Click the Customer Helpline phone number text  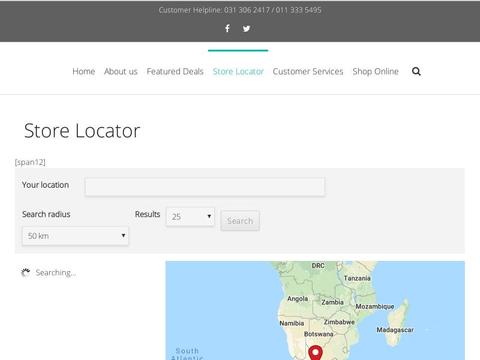240,10
